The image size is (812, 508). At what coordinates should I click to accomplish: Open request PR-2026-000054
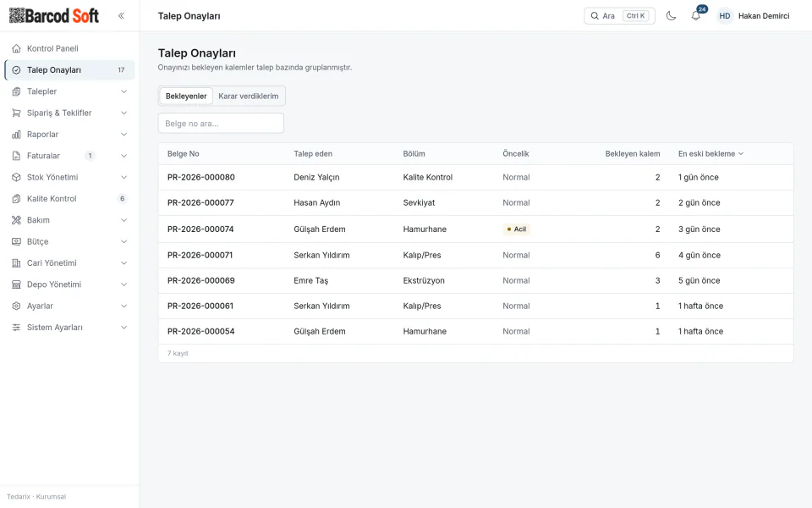point(201,331)
